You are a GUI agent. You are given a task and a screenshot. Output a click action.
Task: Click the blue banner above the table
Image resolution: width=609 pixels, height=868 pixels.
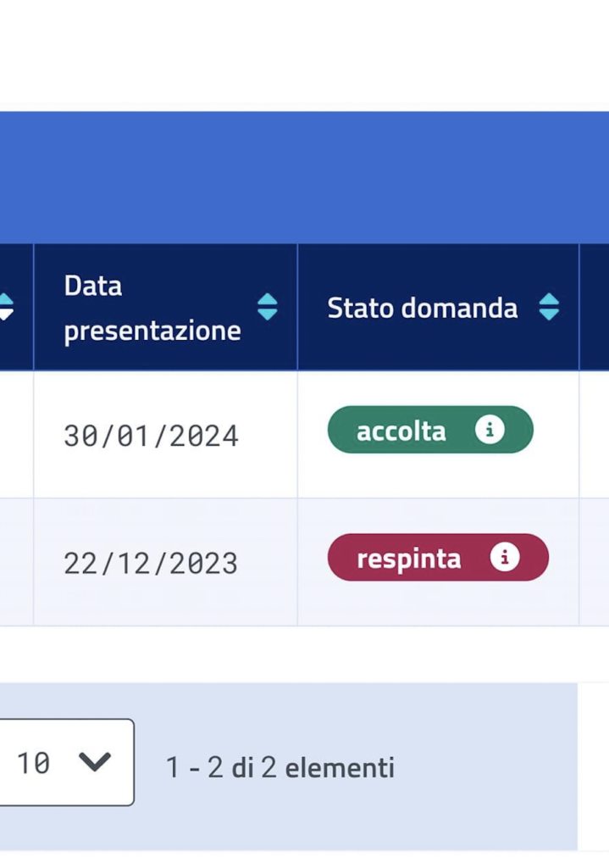point(304,177)
